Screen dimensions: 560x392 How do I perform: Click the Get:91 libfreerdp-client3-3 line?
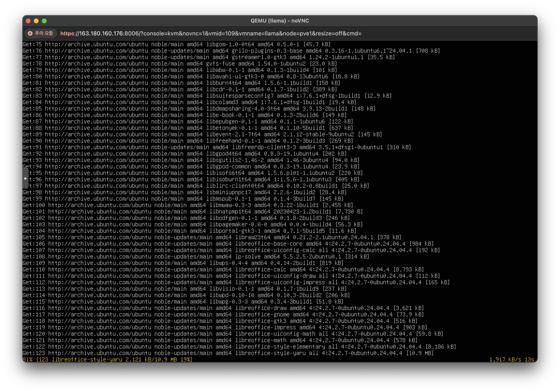tap(217, 147)
